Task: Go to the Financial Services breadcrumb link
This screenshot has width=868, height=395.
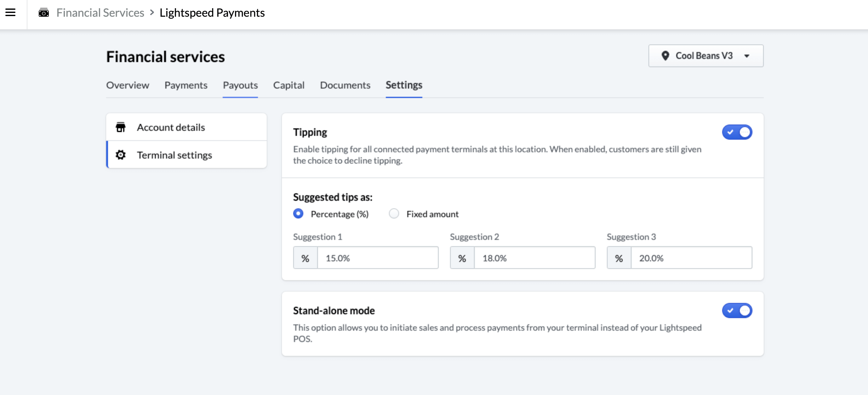Action: point(100,13)
